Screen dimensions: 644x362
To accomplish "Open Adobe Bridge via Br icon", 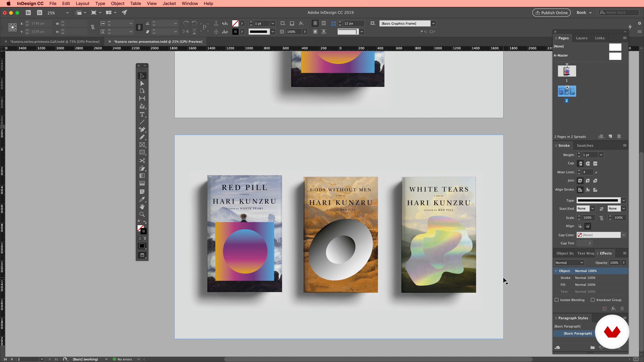I will pyautogui.click(x=28, y=13).
